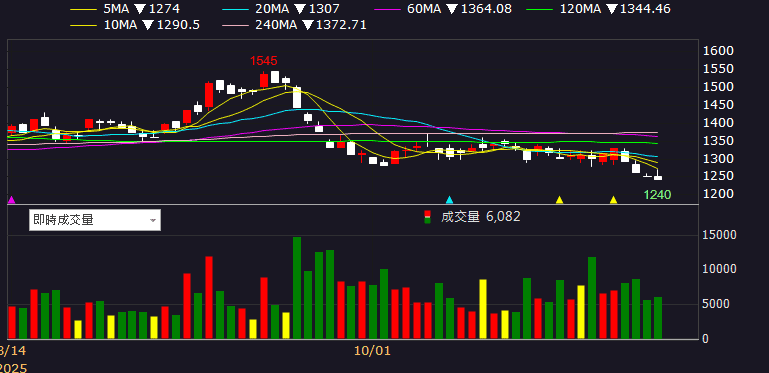Click the 10/01 date axis label
Viewport: 769px width, 373px height.
[372, 351]
